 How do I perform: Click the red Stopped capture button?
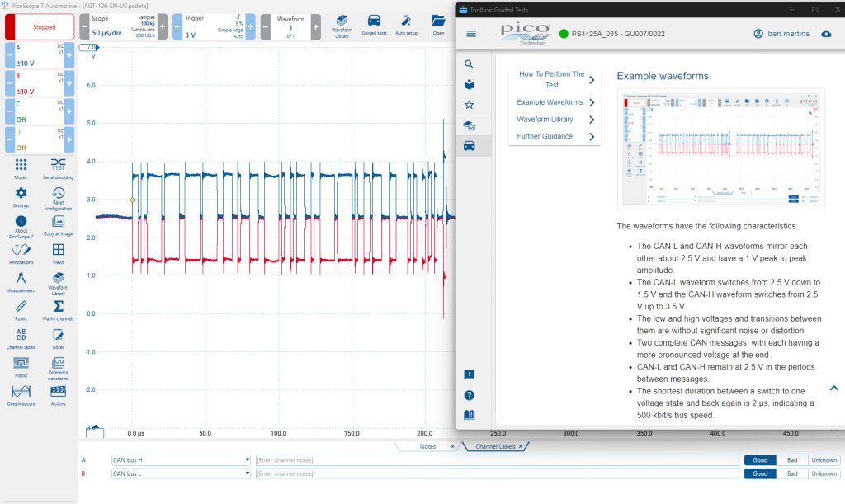(x=40, y=27)
